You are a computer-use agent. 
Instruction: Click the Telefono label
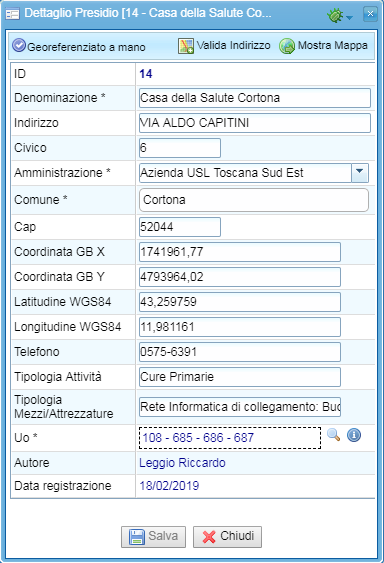click(37, 352)
